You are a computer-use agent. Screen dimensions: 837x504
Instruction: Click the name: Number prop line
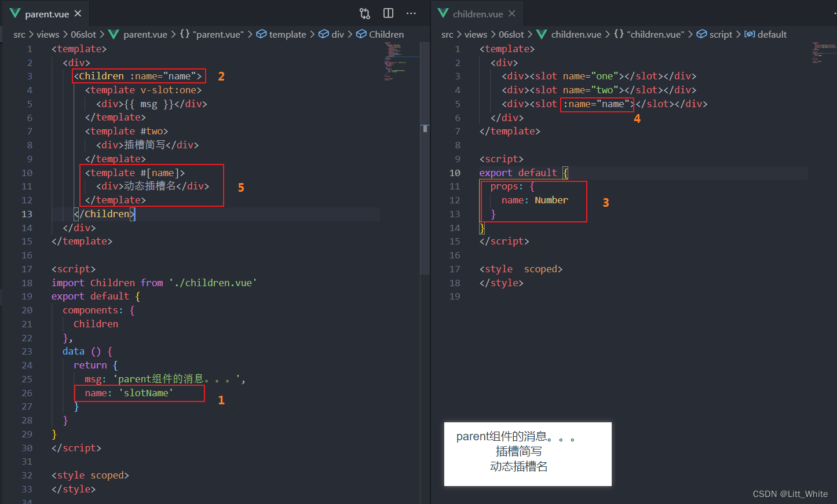coord(535,200)
